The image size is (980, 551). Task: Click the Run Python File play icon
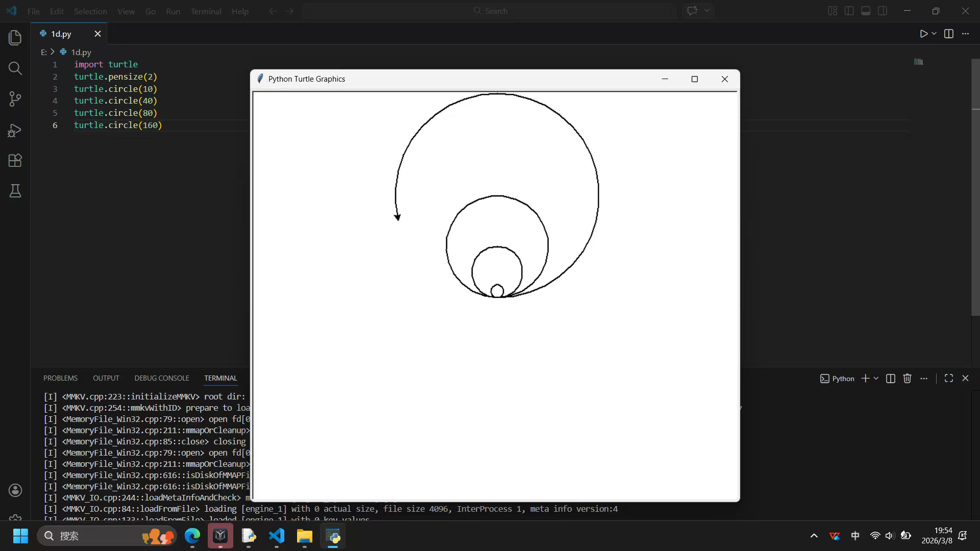point(923,34)
